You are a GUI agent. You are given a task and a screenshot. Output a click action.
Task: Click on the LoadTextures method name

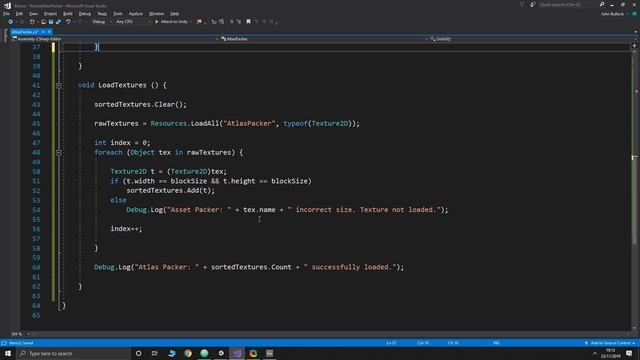pos(122,85)
